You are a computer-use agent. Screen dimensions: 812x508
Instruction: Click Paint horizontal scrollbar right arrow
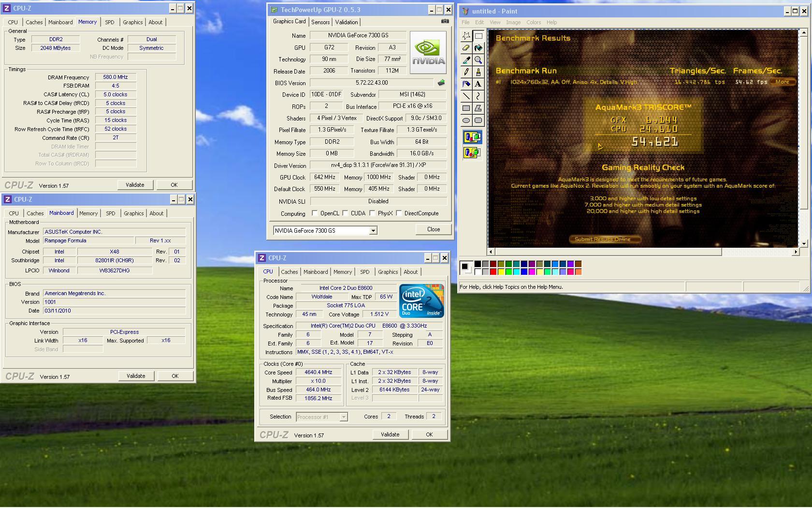click(x=796, y=252)
